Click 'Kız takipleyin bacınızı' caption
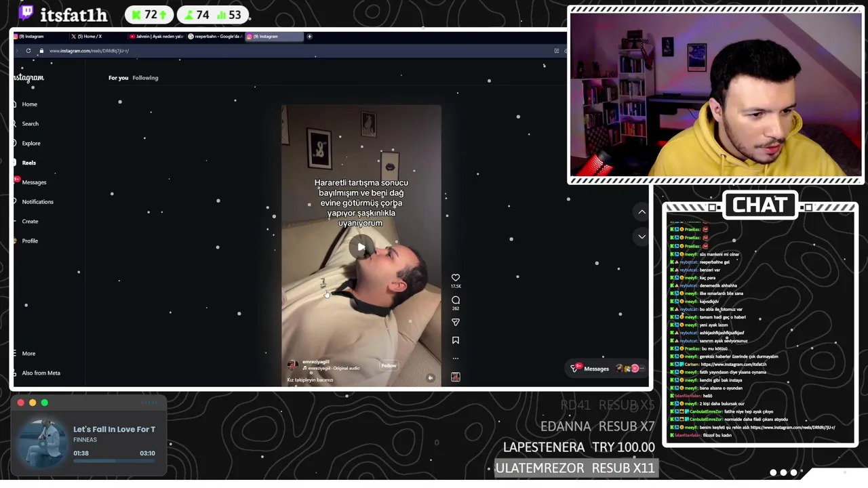The image size is (868, 488). (310, 380)
